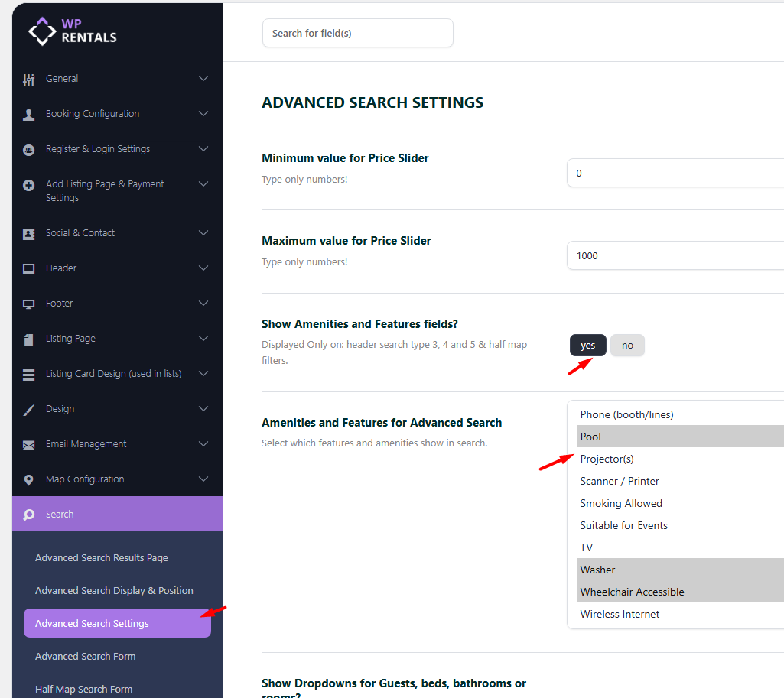Open Advanced Search Display & Position
784x698 pixels.
114,591
